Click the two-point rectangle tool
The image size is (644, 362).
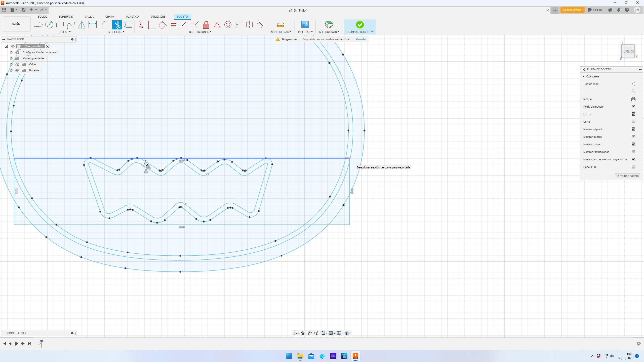click(x=60, y=25)
